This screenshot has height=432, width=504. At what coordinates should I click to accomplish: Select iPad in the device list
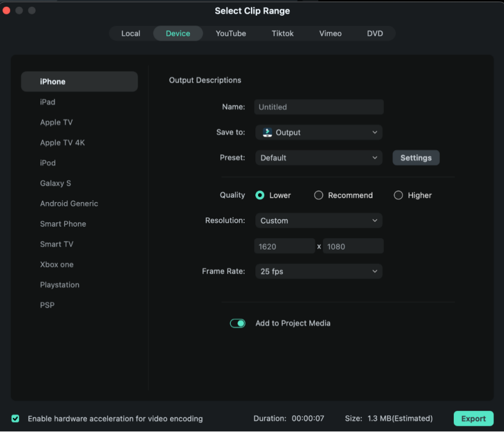48,102
